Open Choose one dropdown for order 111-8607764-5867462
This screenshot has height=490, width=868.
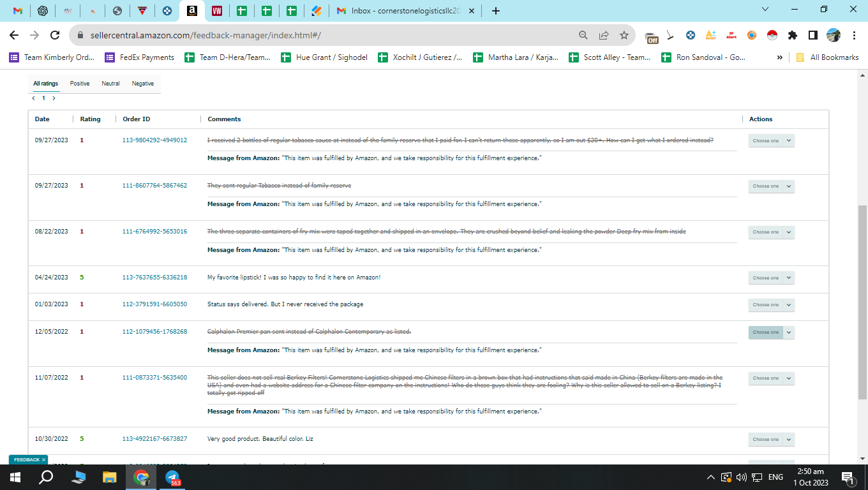click(x=771, y=186)
